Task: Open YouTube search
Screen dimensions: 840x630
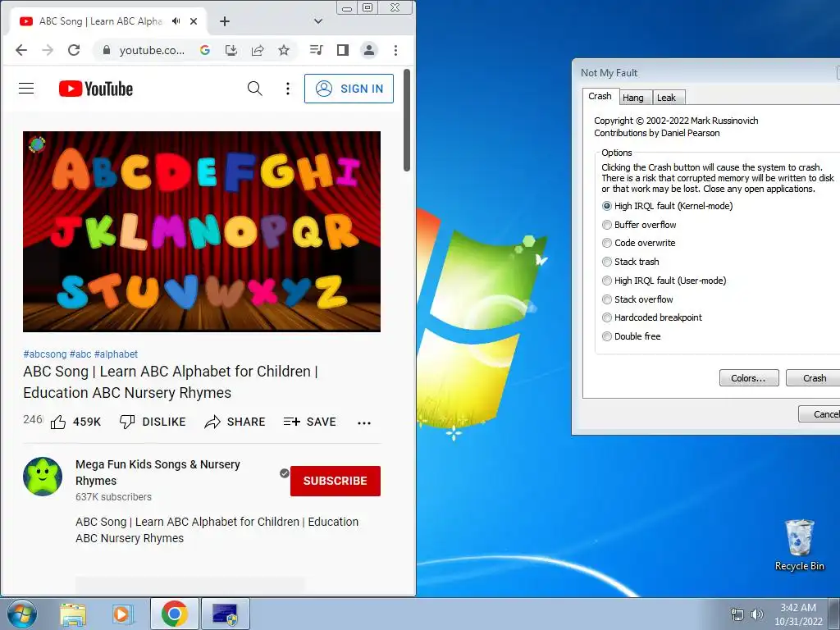Action: click(255, 89)
